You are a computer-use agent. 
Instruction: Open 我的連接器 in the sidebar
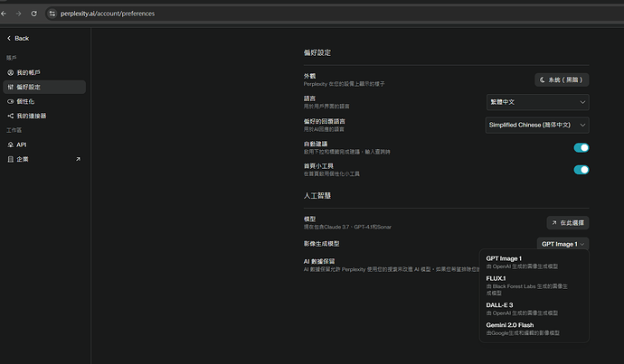click(43, 116)
